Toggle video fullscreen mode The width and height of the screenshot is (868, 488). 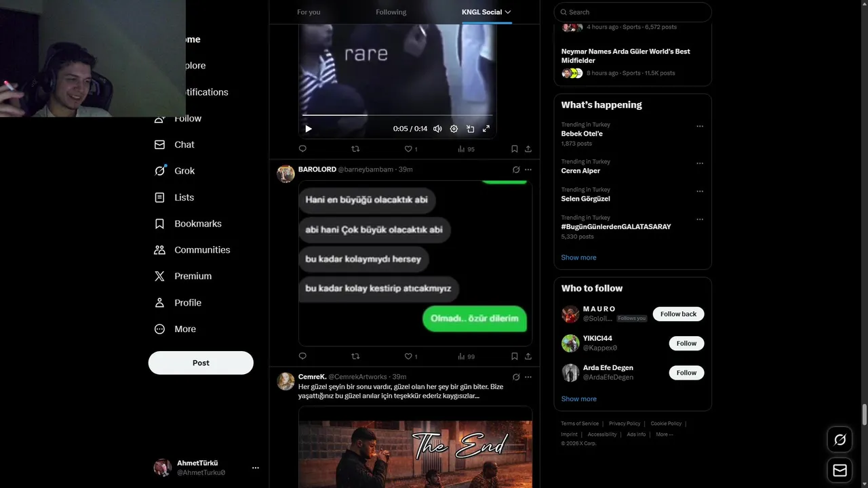[x=486, y=129]
